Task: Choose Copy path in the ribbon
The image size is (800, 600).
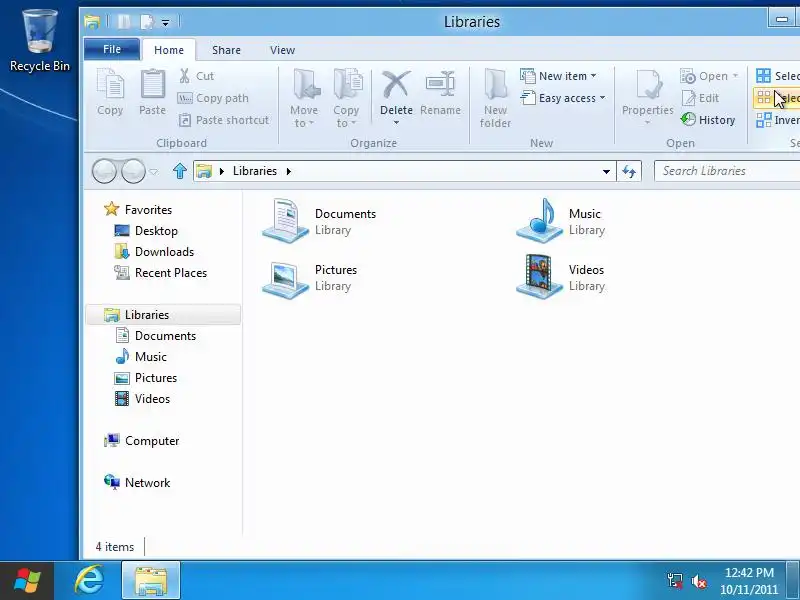Action: click(x=213, y=98)
